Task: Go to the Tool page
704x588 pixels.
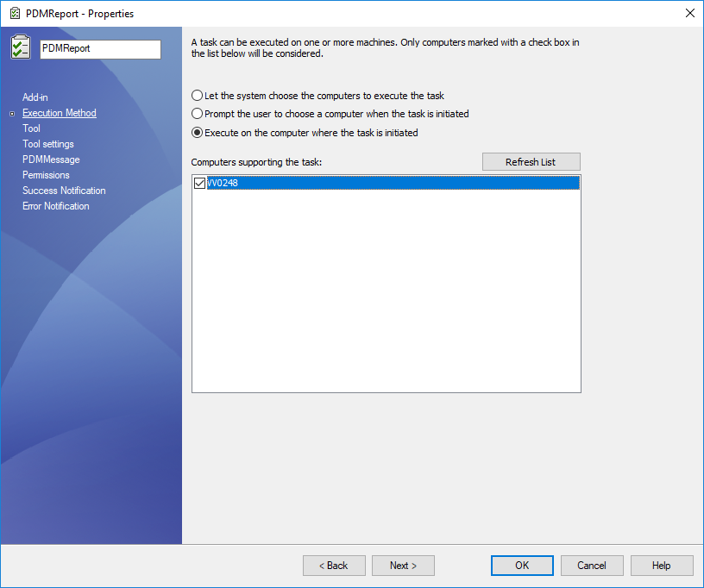Action: pyautogui.click(x=31, y=128)
